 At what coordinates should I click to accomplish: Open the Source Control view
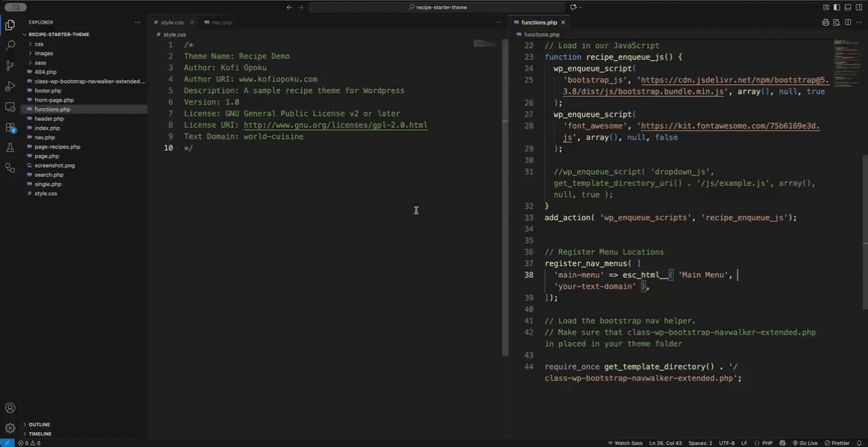tap(10, 66)
